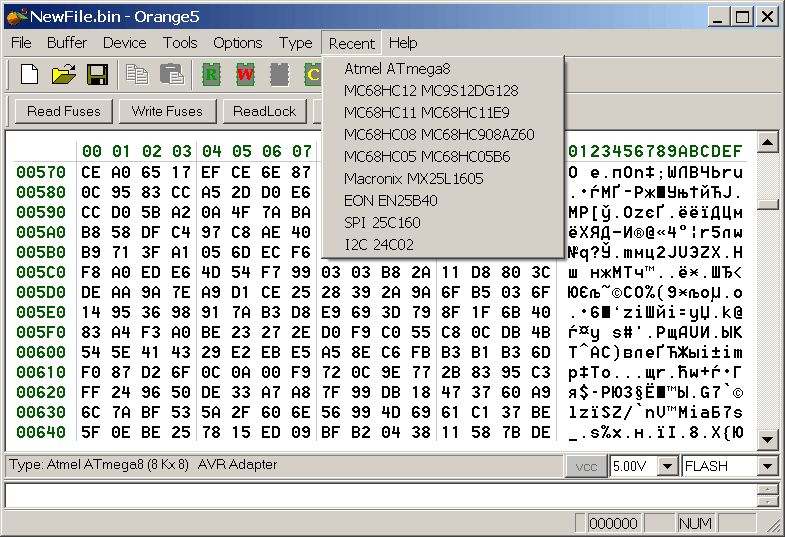Viewport: 785px width, 537px height.
Task: Open the Tools menu
Action: pyautogui.click(x=180, y=43)
